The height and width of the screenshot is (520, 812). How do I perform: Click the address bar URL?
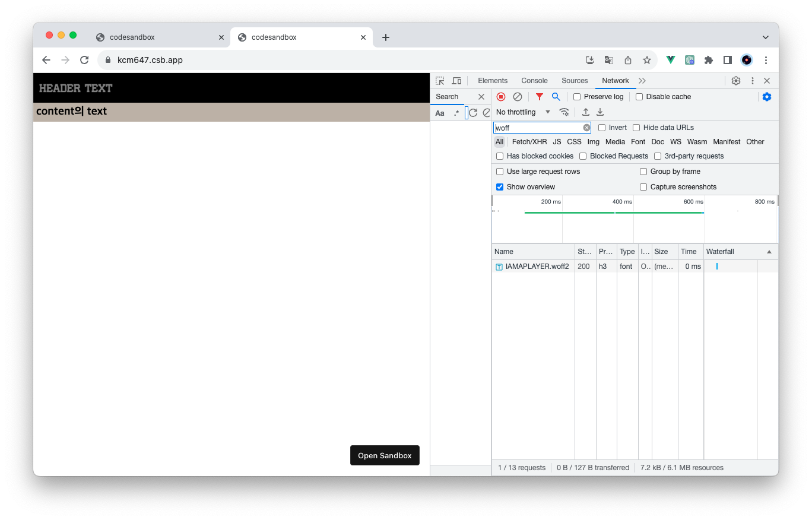click(x=150, y=60)
